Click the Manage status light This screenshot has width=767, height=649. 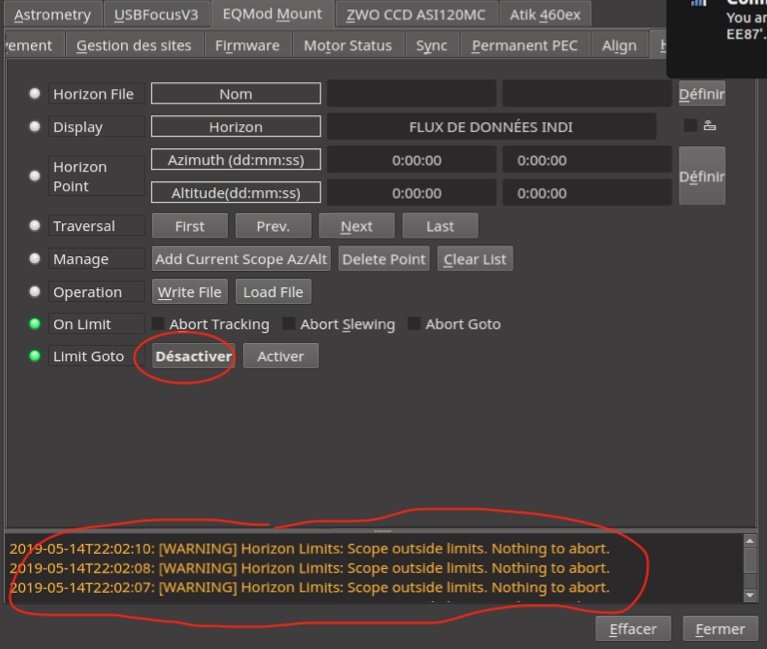click(35, 258)
